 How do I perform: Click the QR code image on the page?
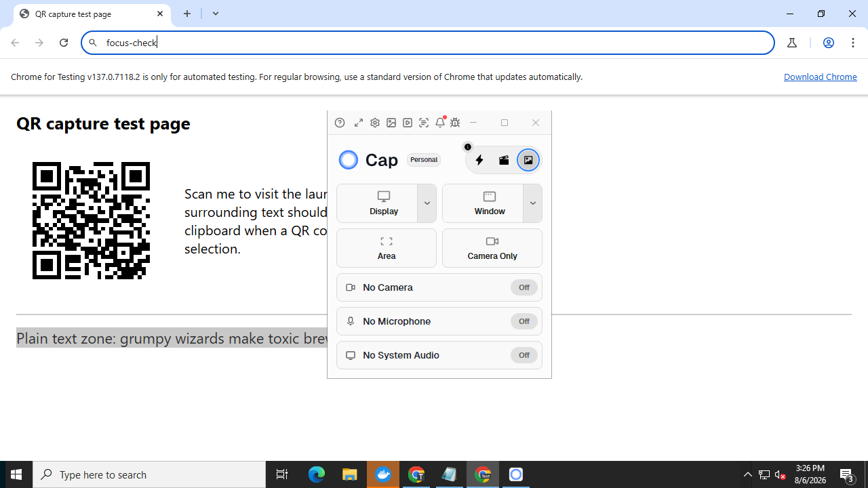pos(91,221)
